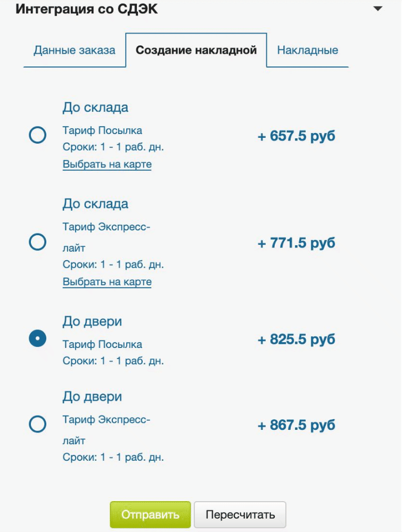Switch to the Данные заказа tab
402x532 pixels.
tap(74, 51)
